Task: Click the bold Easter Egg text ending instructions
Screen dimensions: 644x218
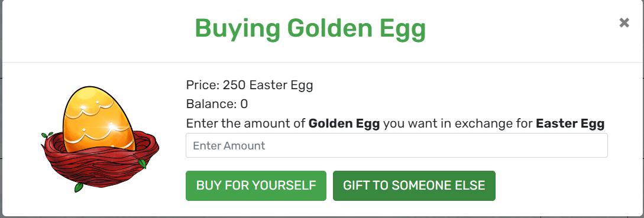Action: coord(570,123)
